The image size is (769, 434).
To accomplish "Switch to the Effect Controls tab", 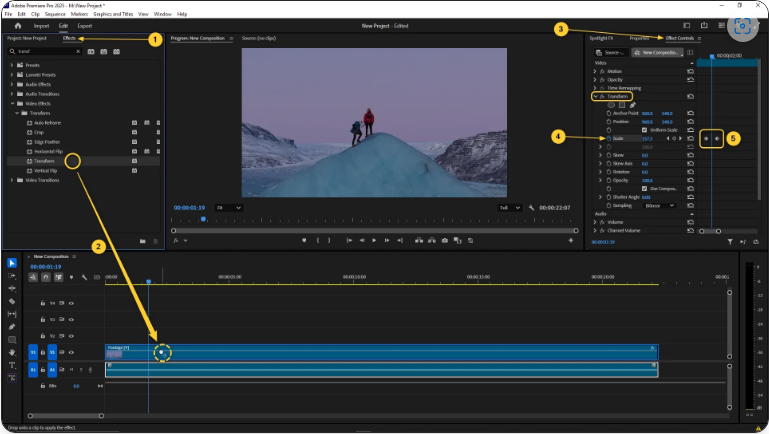I will pos(680,38).
